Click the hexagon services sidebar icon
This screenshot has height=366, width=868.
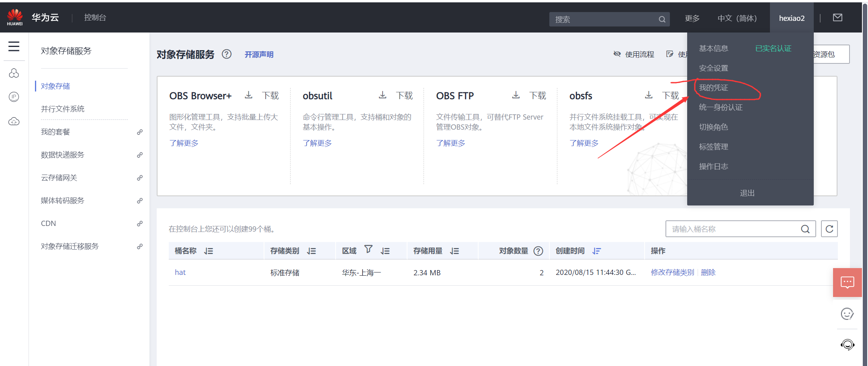14,73
